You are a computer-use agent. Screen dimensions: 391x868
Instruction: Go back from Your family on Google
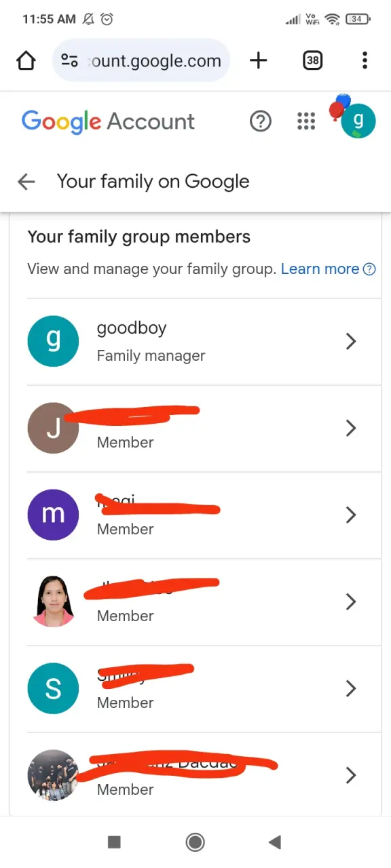click(x=26, y=181)
